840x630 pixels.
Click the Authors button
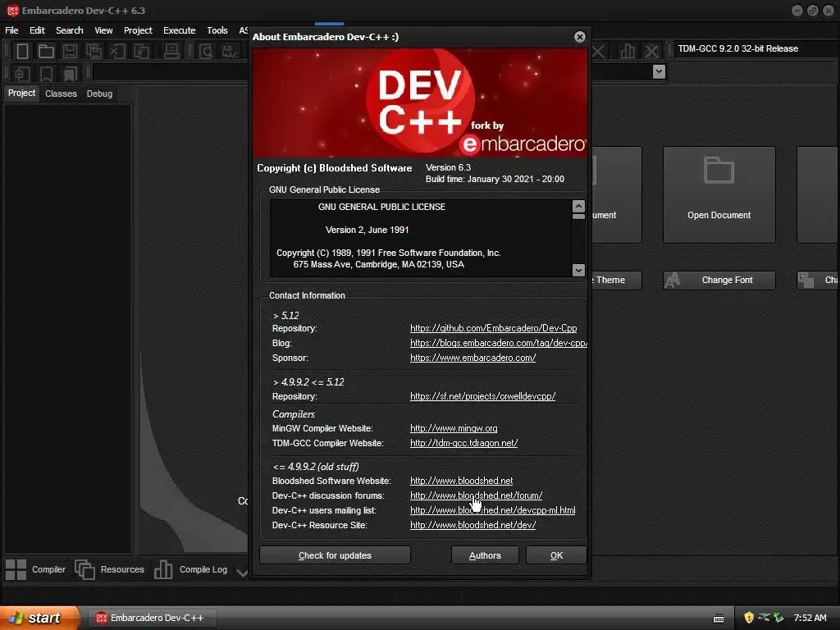click(485, 555)
